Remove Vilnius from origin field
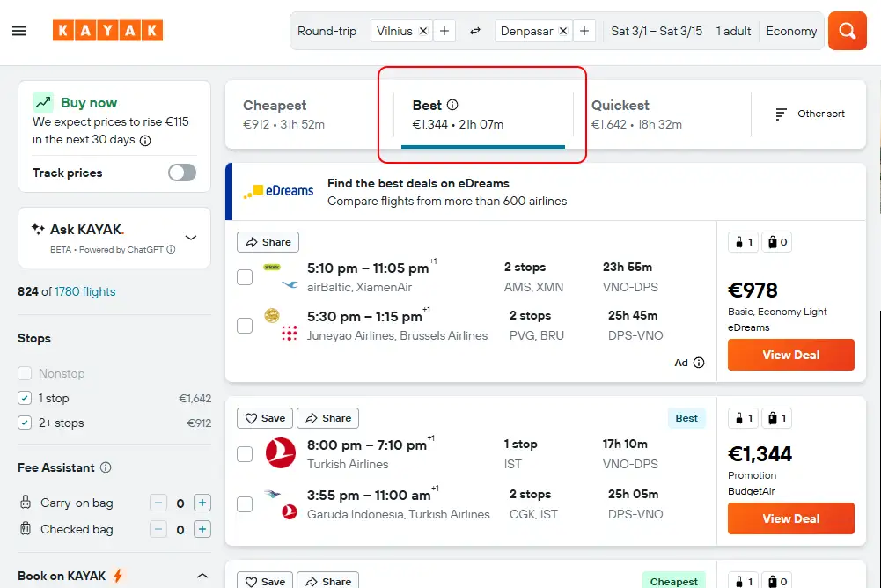The width and height of the screenshot is (881, 588). [423, 31]
